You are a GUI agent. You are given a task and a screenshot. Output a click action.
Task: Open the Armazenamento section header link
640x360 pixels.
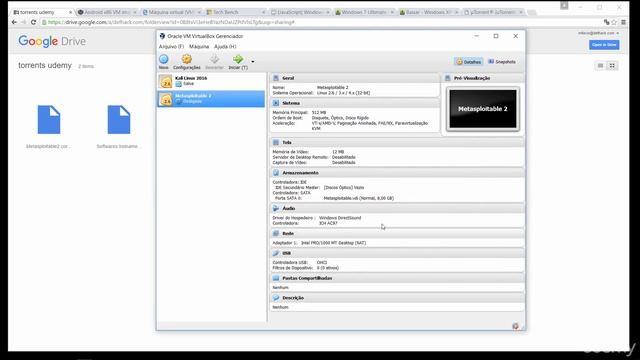[300, 173]
